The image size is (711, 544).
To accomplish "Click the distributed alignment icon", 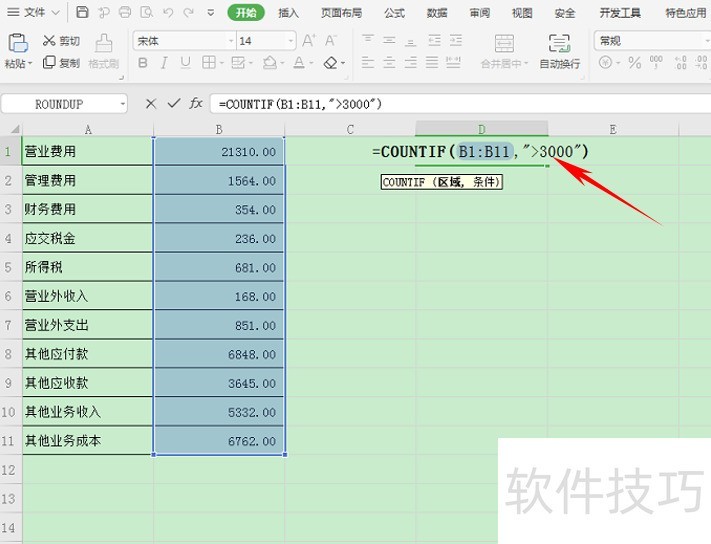I will 453,63.
